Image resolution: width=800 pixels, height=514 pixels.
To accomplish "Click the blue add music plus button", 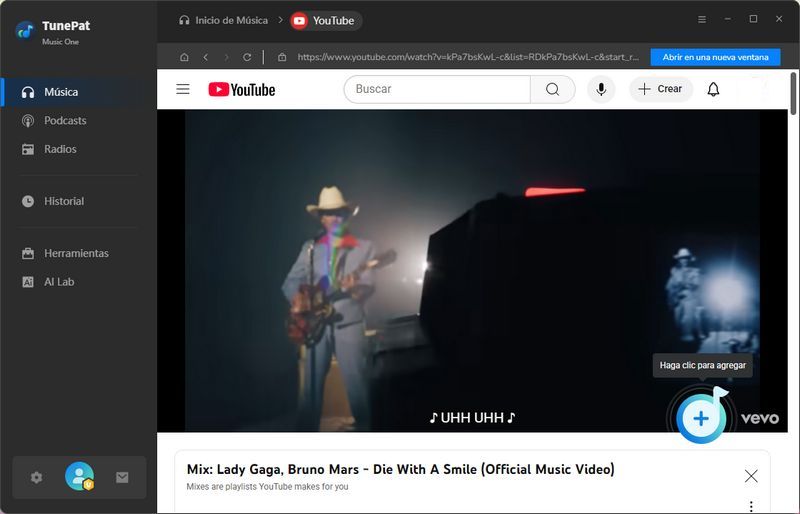I will tap(701, 419).
